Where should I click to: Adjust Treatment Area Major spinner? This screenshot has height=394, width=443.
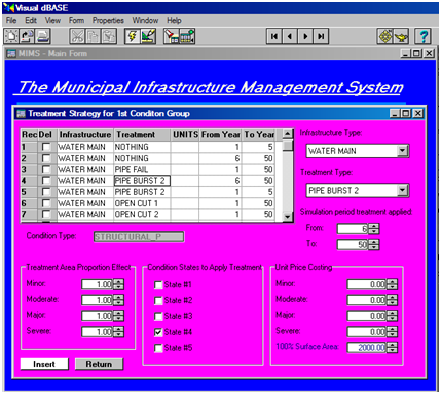[118, 316]
